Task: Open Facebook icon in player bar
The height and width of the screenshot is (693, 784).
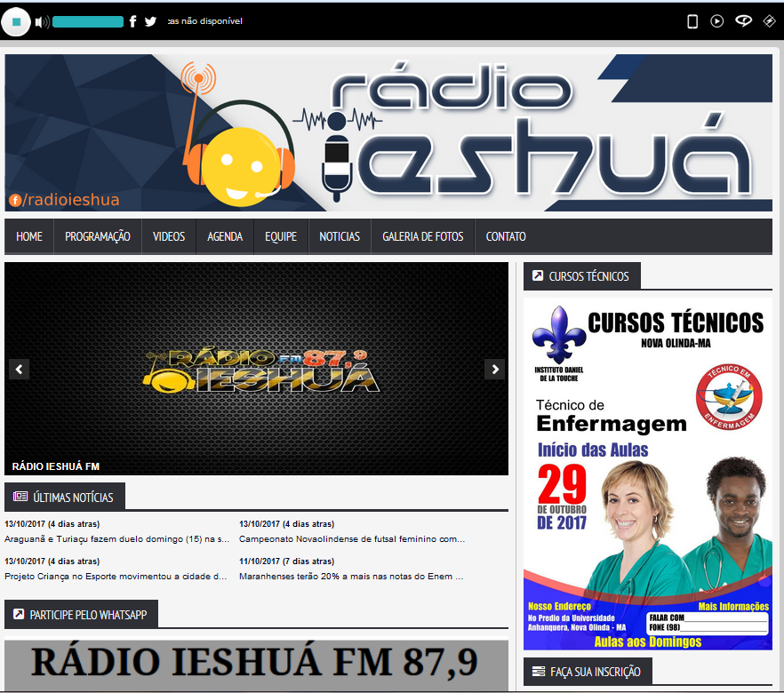Action: click(x=133, y=21)
